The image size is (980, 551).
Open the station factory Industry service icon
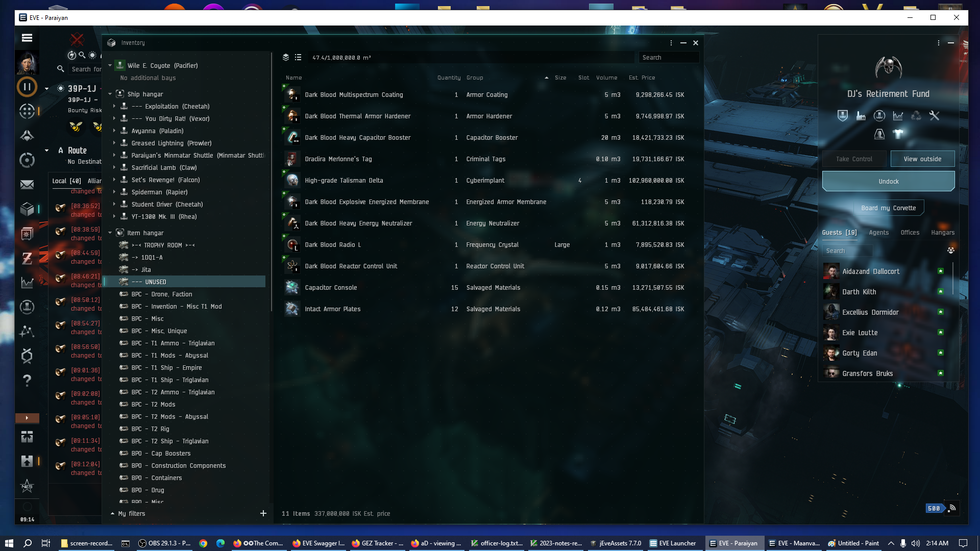pyautogui.click(x=861, y=116)
